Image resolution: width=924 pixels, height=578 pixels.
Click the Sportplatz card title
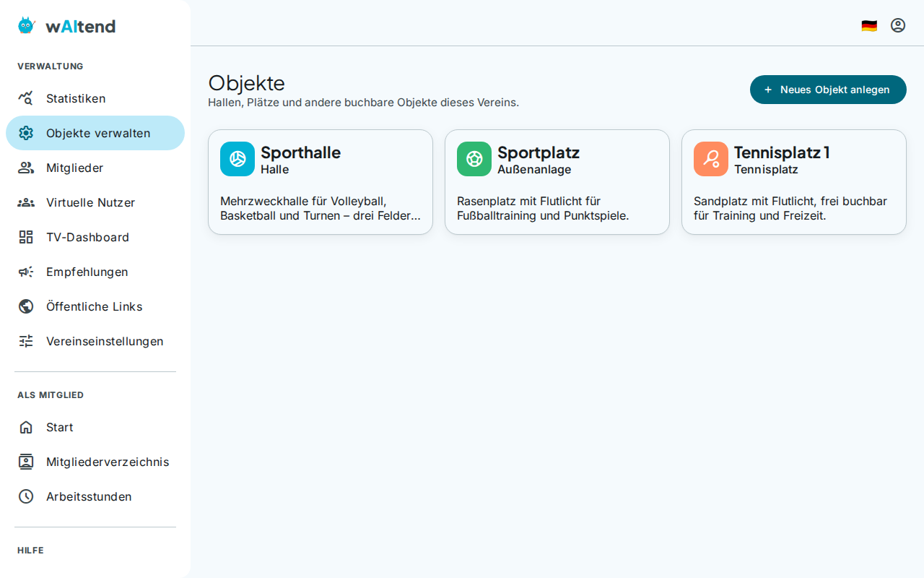coord(539,152)
